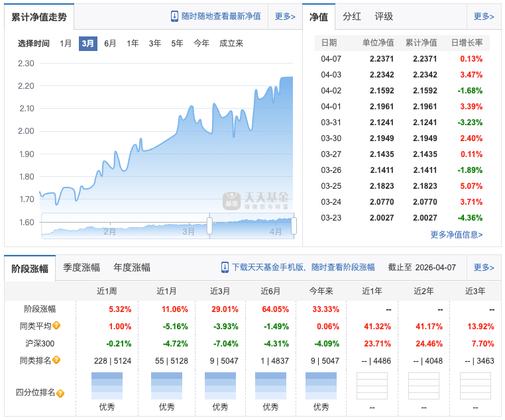Select the 3年 time range
505x420 pixels.
click(x=155, y=43)
